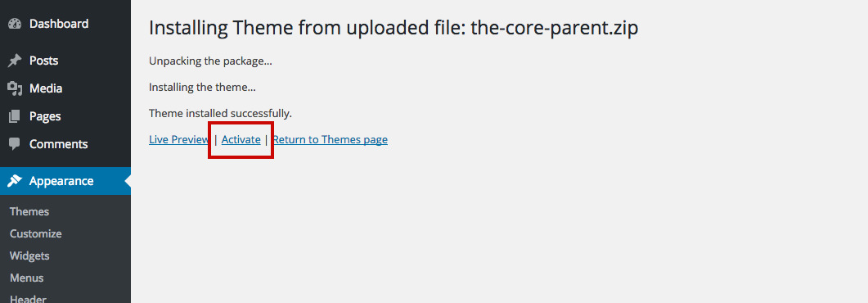The width and height of the screenshot is (868, 303).
Task: Select the Appearance menu label
Action: click(x=61, y=181)
